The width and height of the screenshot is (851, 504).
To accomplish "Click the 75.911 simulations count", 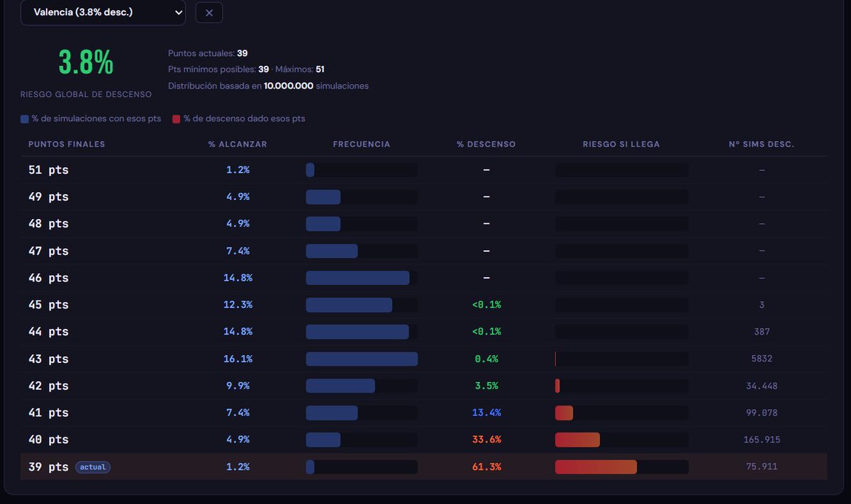I will click(x=762, y=467).
